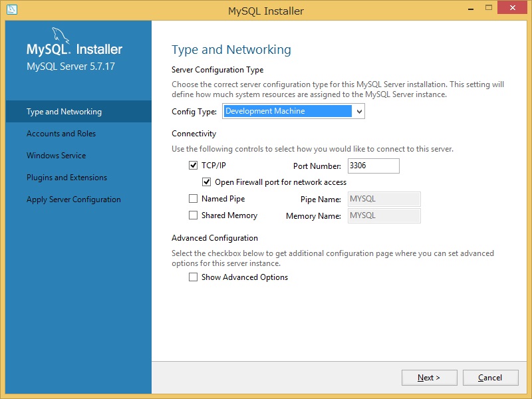Click the 'MySQL Server 5.7.17' version text
This screenshot has height=399, width=532.
point(70,66)
